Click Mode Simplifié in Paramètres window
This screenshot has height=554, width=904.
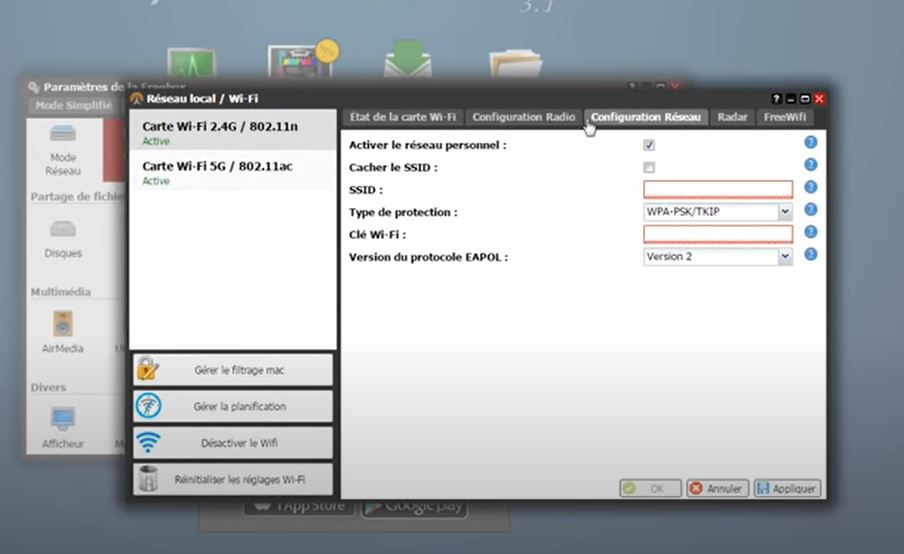click(x=73, y=105)
